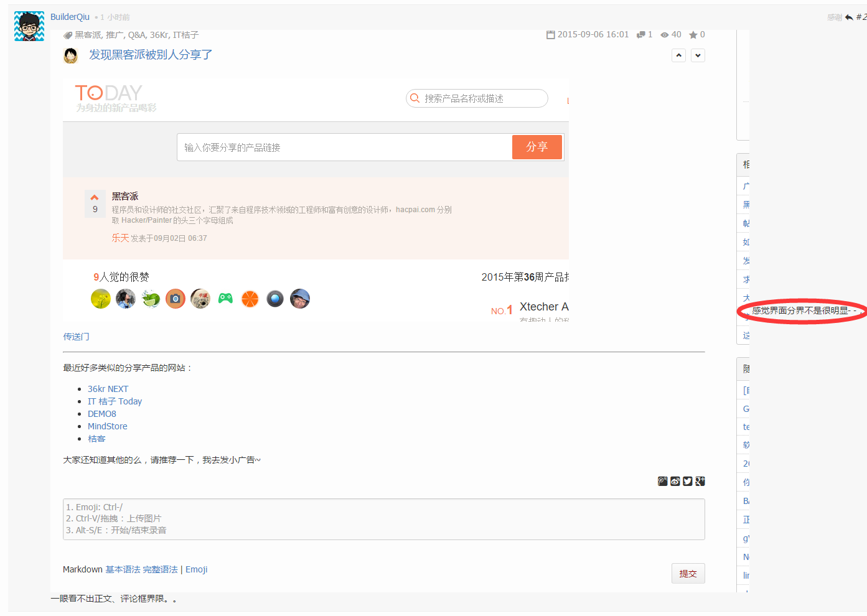
Task: Click the green gamepad liker avatar
Action: coord(225,299)
